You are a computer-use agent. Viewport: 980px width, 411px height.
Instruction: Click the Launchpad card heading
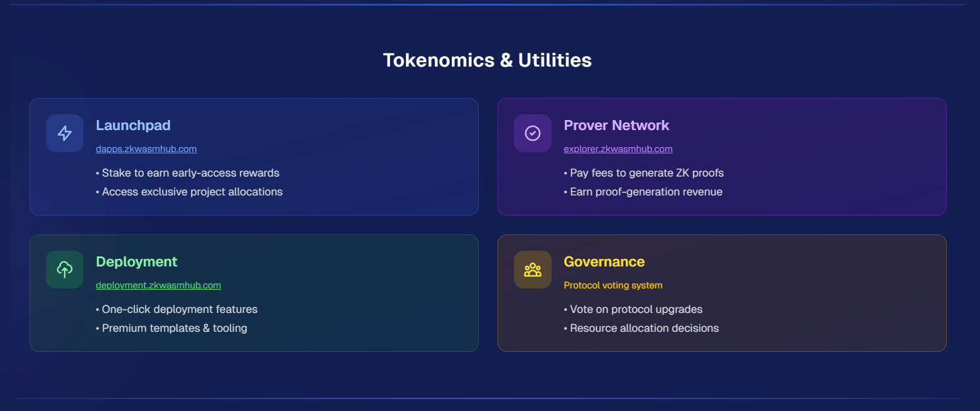tap(133, 125)
